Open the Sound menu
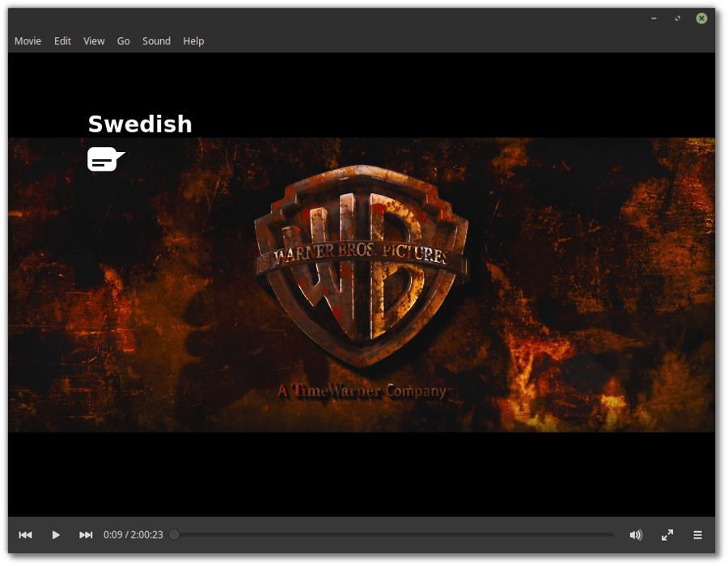This screenshot has width=728, height=566. (156, 40)
